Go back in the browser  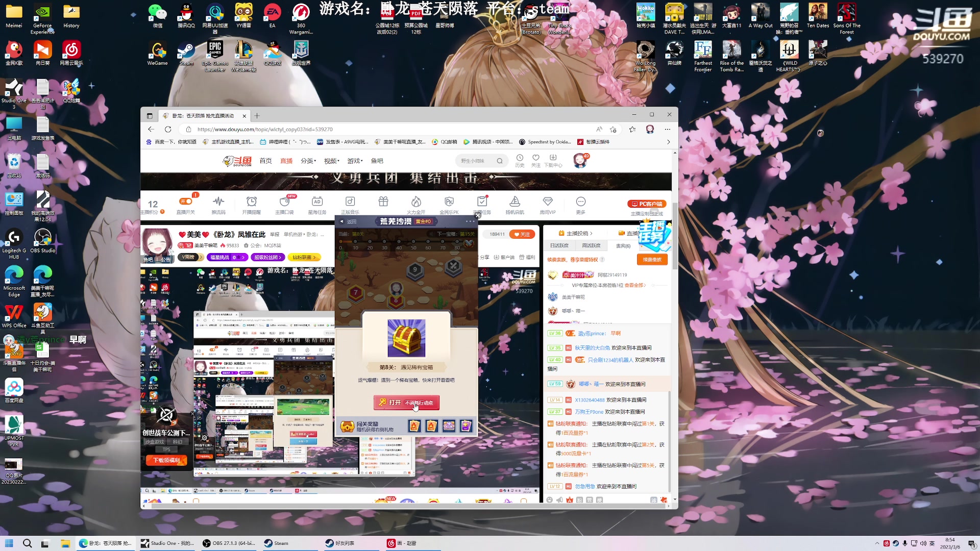151,129
